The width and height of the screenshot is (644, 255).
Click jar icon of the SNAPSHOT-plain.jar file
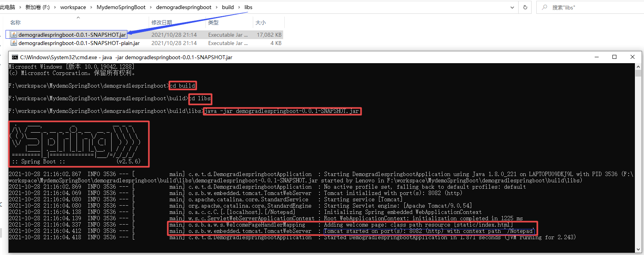14,43
